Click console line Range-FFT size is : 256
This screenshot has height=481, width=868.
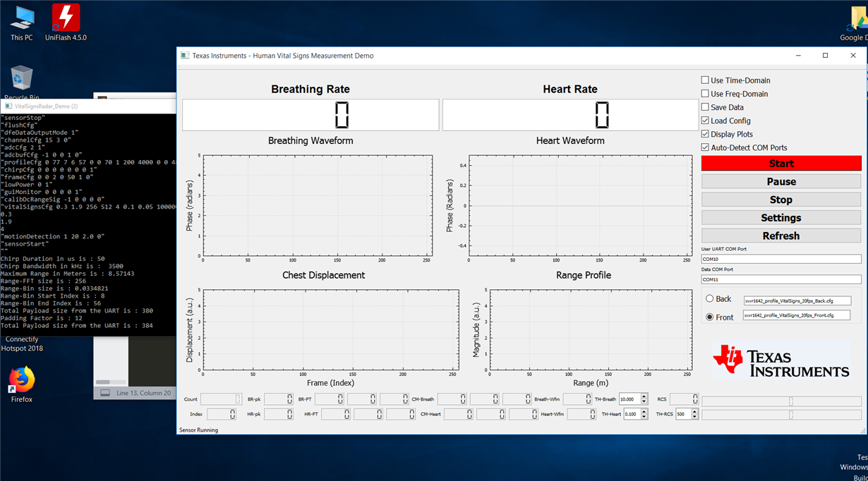(x=47, y=281)
